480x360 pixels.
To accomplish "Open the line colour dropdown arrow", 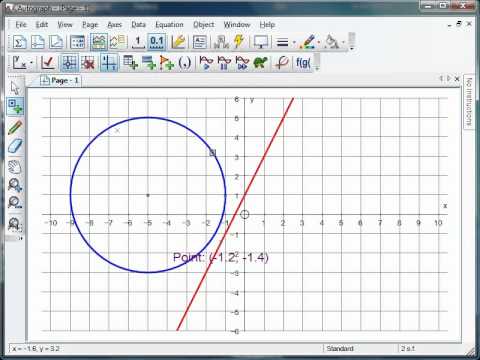I will (x=319, y=43).
